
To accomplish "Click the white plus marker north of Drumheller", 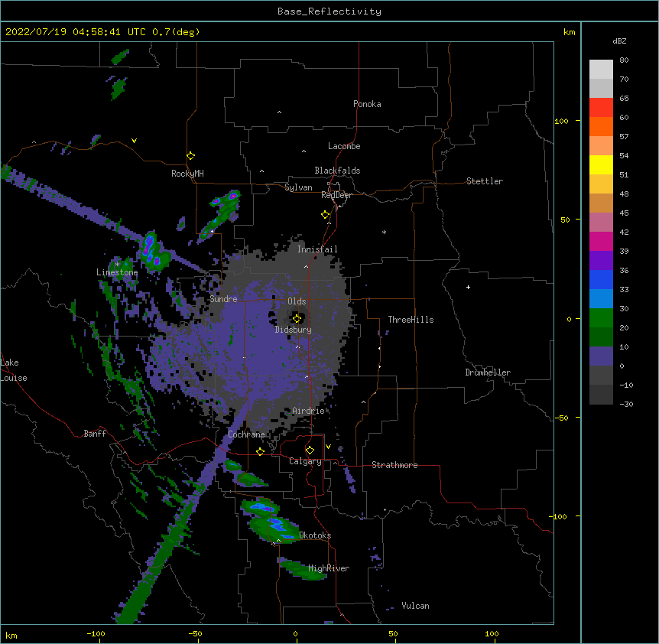I will 468,287.
